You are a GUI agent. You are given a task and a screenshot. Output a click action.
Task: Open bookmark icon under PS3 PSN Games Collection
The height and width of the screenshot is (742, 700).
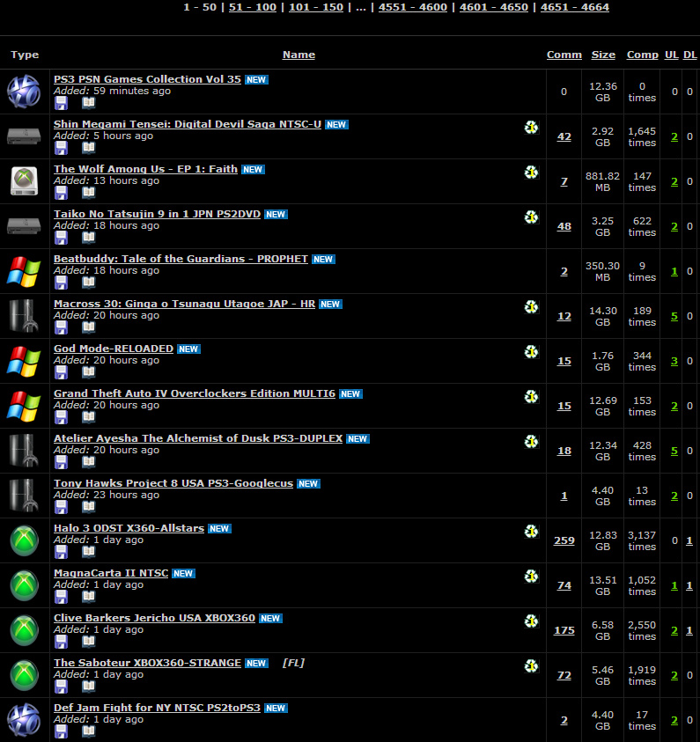tap(89, 103)
